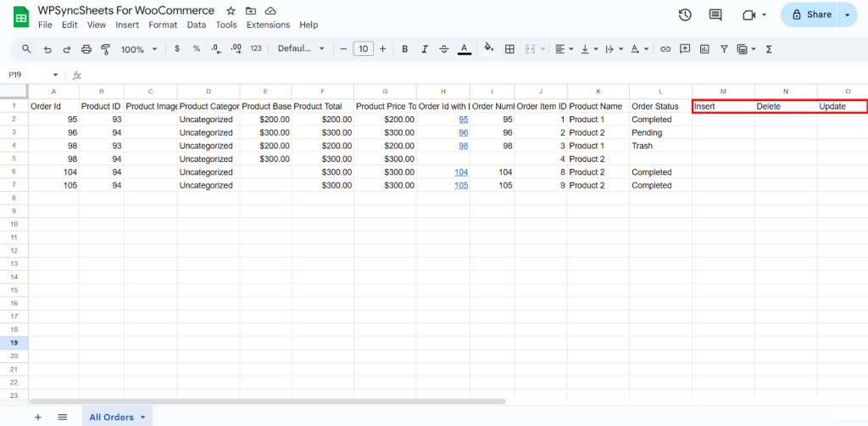Open the zoom 100% dropdown

tap(139, 49)
